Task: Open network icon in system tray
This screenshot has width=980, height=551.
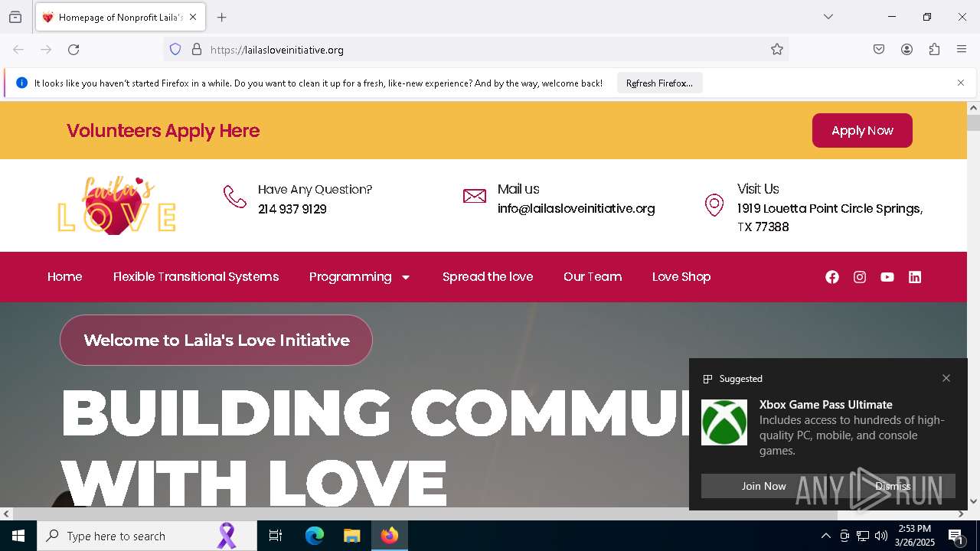Action: point(863,536)
